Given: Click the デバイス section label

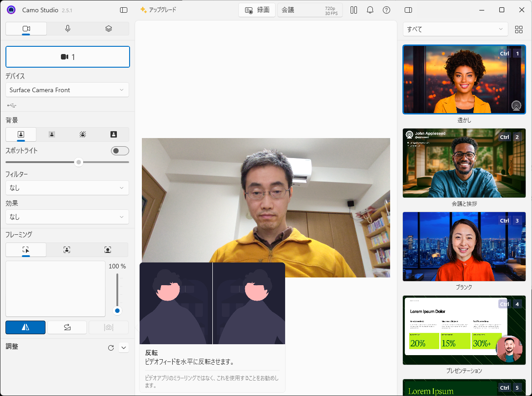Looking at the screenshot, I should (x=15, y=76).
